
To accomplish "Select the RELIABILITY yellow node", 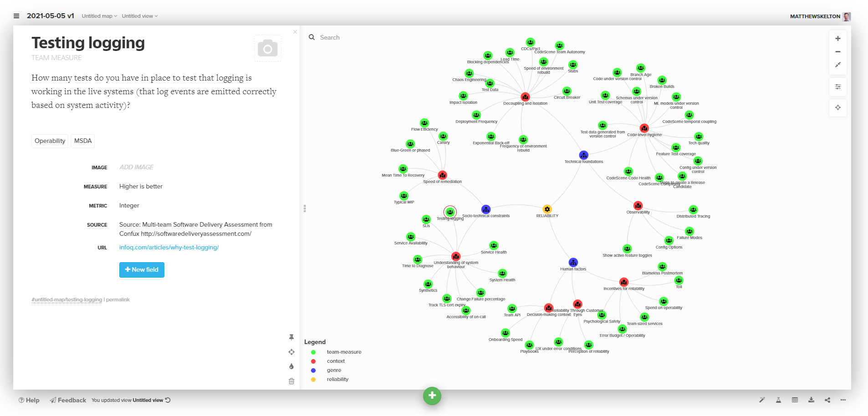I will coord(547,209).
